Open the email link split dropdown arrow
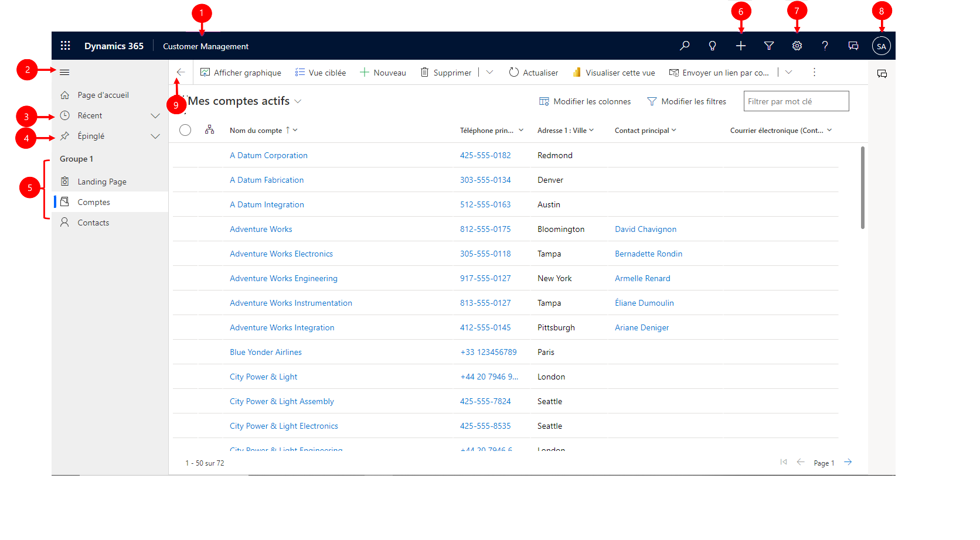980x540 pixels. click(789, 72)
